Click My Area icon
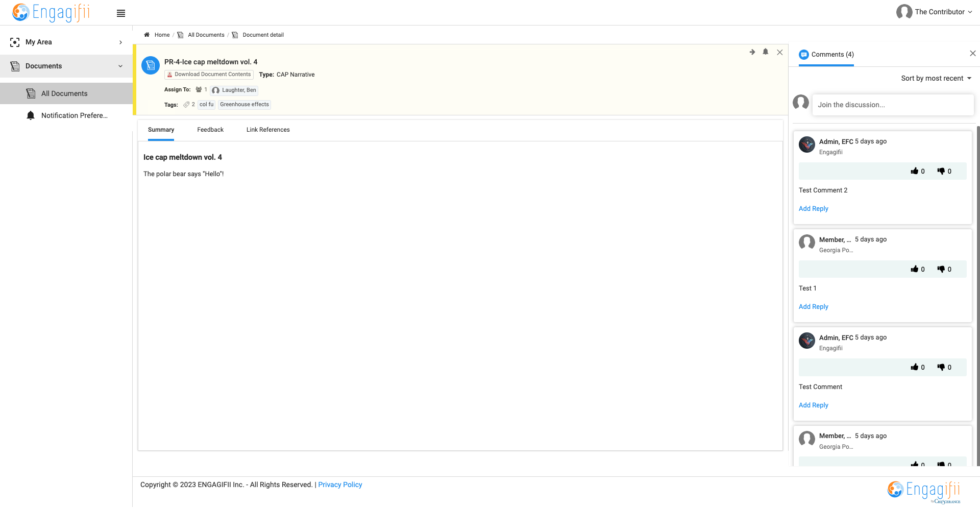The image size is (980, 508). click(15, 42)
